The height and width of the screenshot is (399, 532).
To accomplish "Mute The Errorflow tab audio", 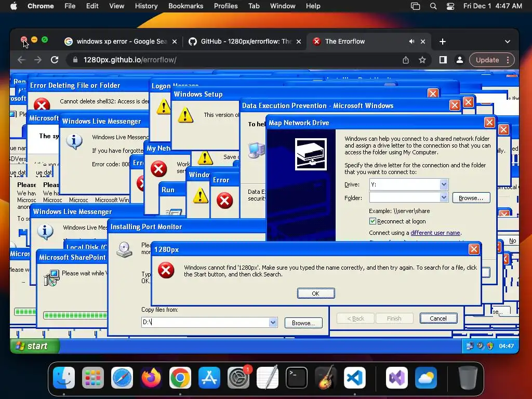I will pos(411,42).
